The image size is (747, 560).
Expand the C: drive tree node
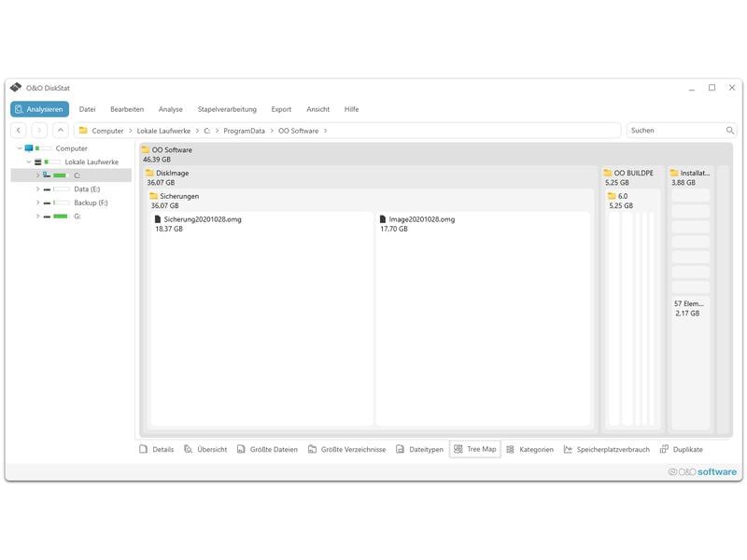37,175
